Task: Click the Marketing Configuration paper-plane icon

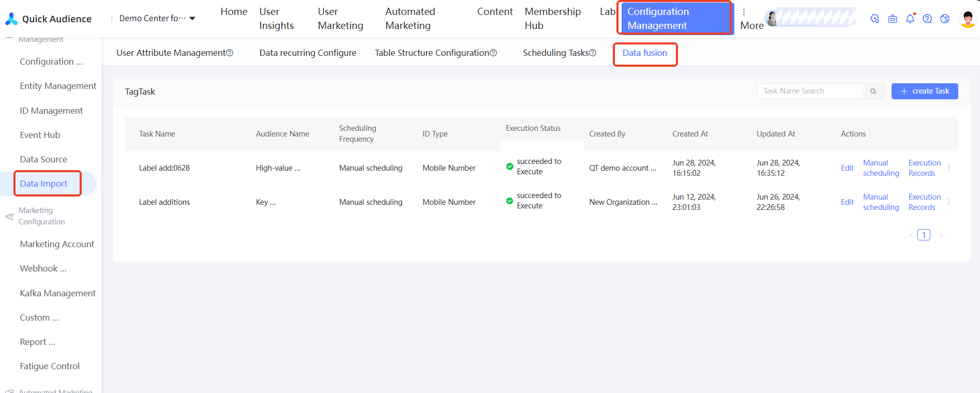Action: point(9,216)
